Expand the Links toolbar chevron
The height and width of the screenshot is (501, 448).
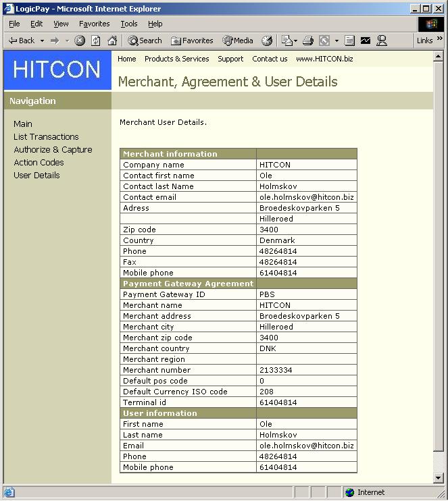coord(441,38)
